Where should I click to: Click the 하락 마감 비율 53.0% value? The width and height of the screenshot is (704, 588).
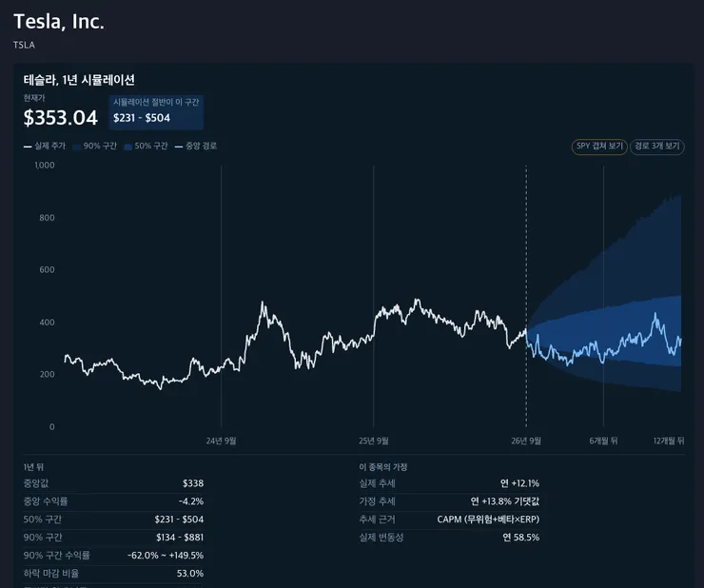[x=190, y=573]
